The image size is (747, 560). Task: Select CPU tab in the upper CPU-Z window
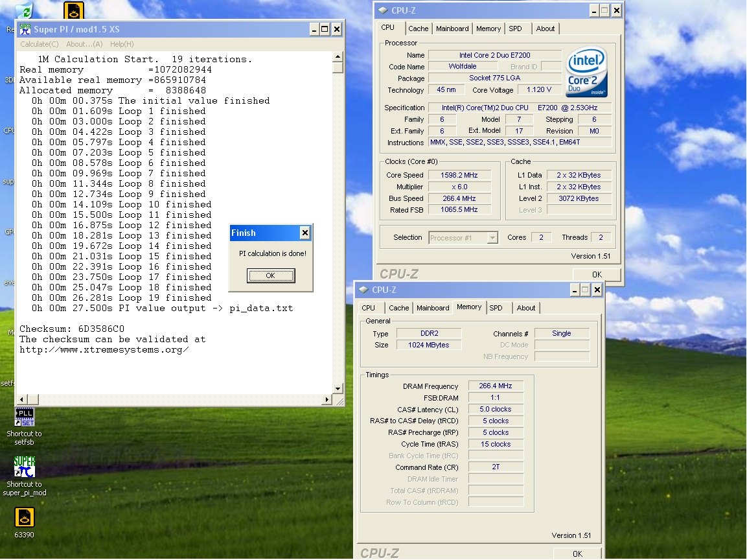tap(388, 28)
